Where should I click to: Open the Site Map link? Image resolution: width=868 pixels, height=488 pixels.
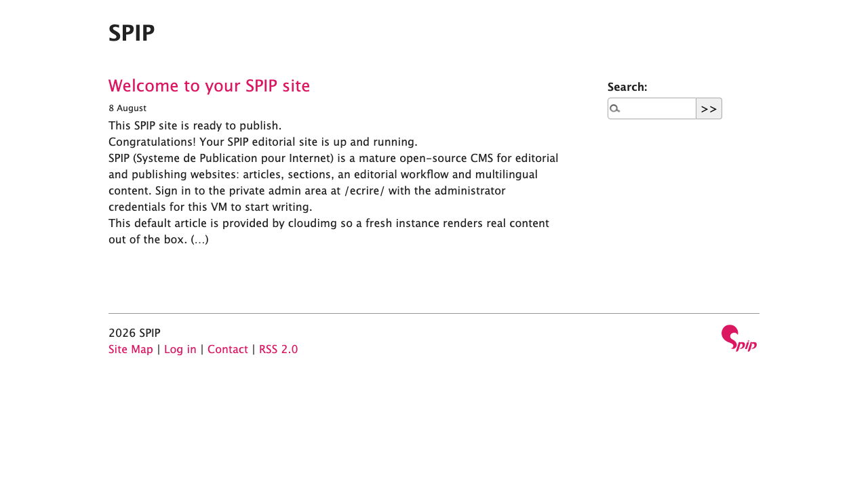point(131,350)
